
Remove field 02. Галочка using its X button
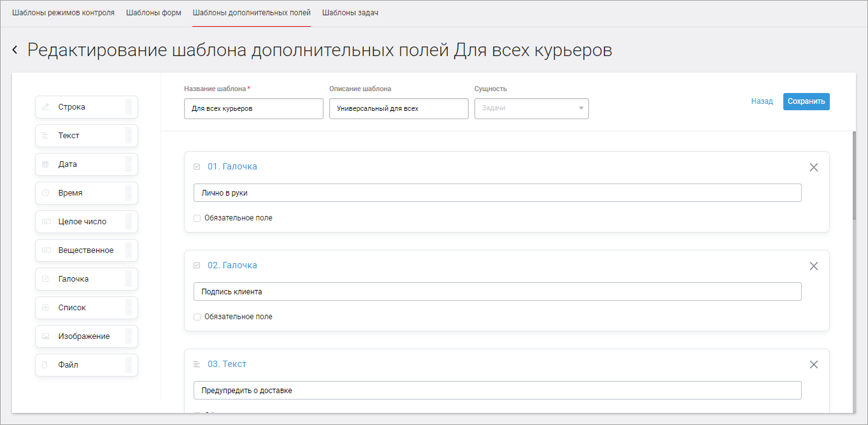(813, 266)
